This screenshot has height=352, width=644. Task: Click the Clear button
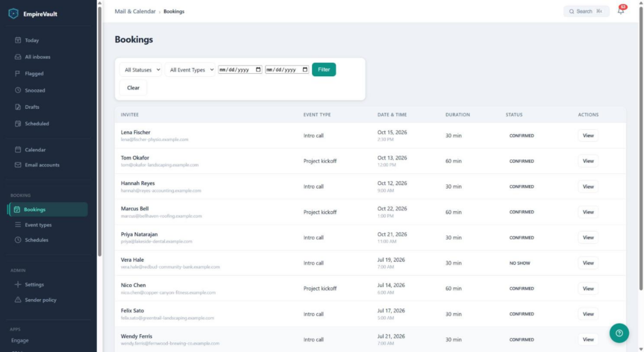133,88
